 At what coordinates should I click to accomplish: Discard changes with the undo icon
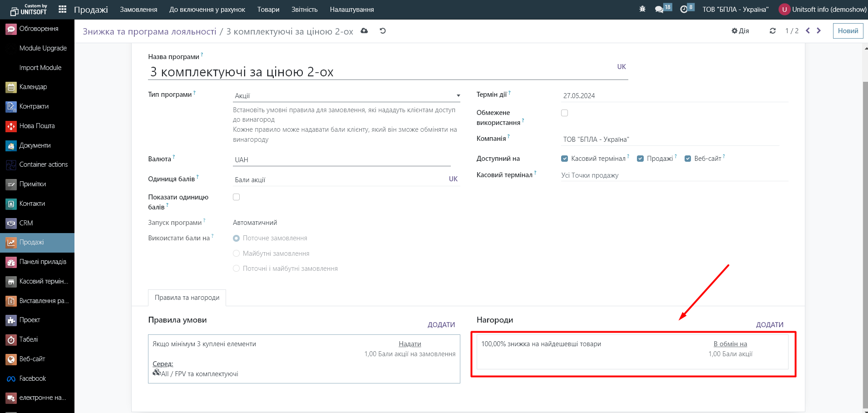pyautogui.click(x=383, y=31)
